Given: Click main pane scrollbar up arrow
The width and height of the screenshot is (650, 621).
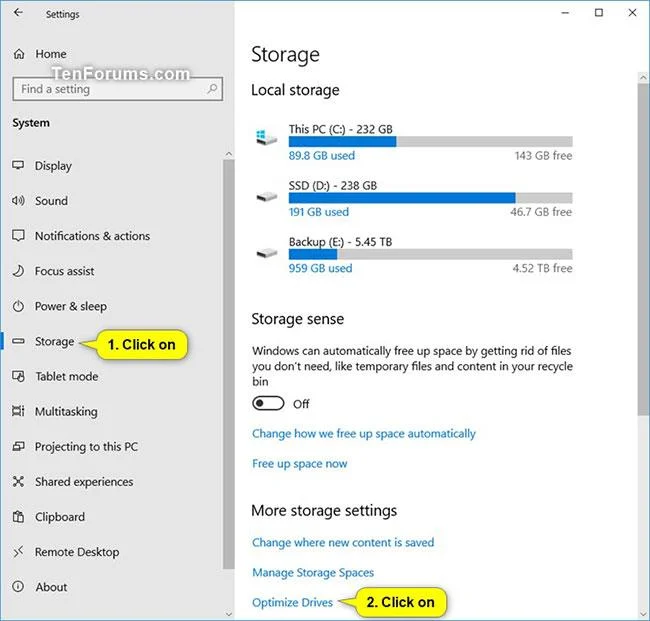Looking at the screenshot, I should (643, 77).
